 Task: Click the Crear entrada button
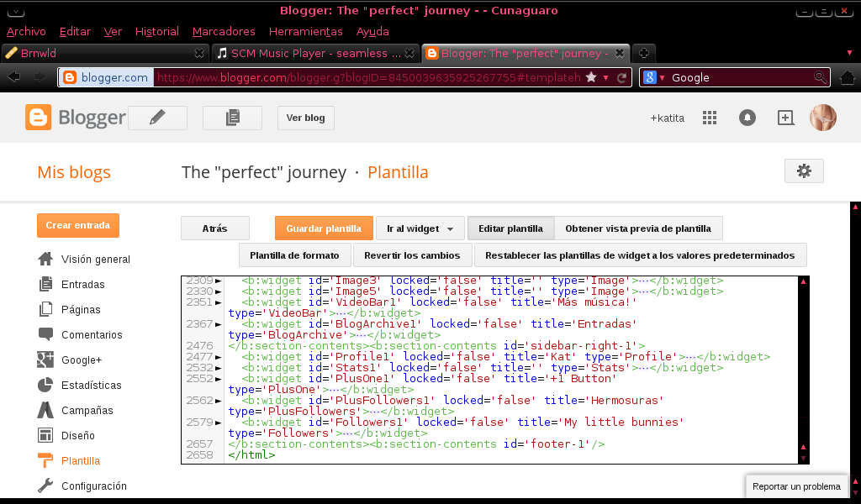78,225
